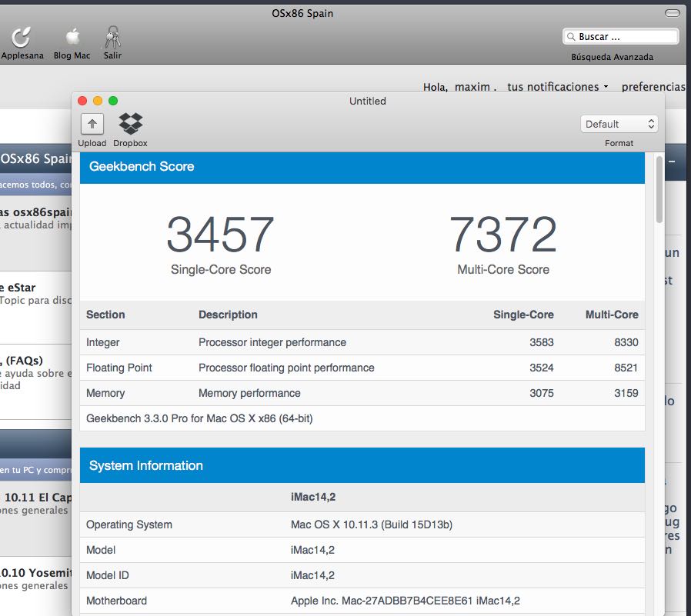Select the Memory row label

pos(105,393)
